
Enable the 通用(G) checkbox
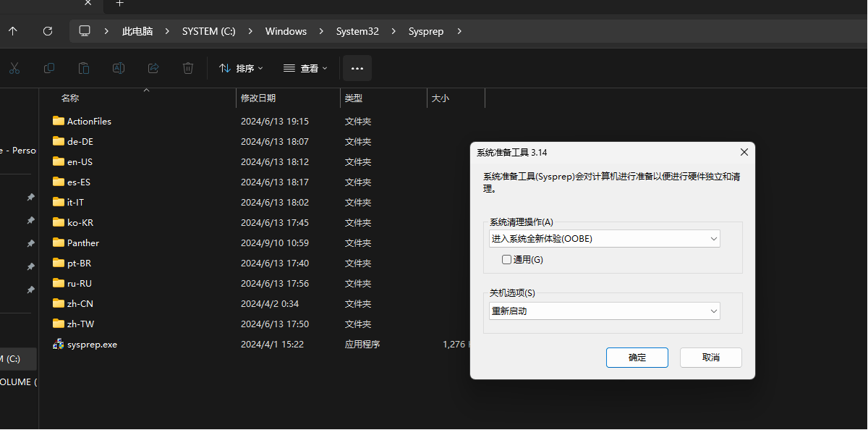[506, 259]
